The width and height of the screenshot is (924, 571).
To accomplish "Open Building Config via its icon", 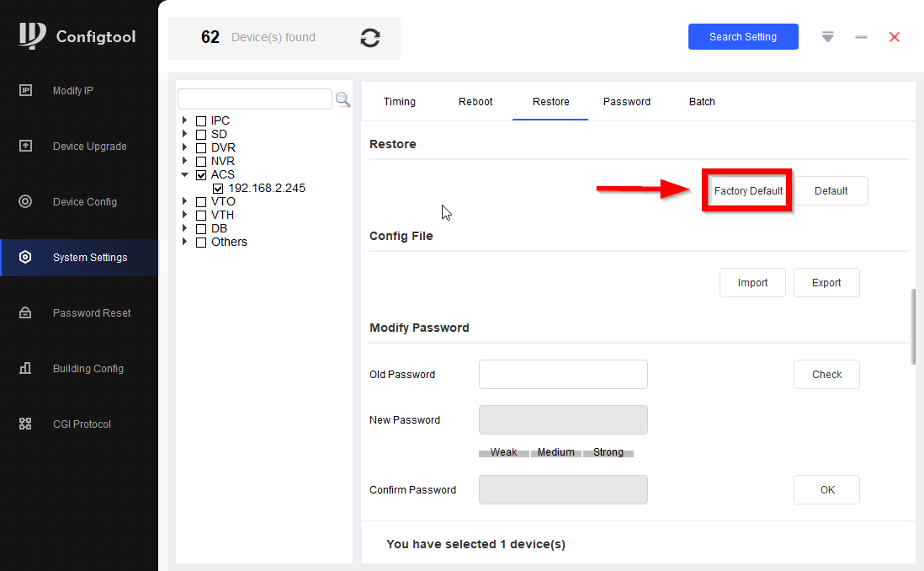I will coord(25,369).
